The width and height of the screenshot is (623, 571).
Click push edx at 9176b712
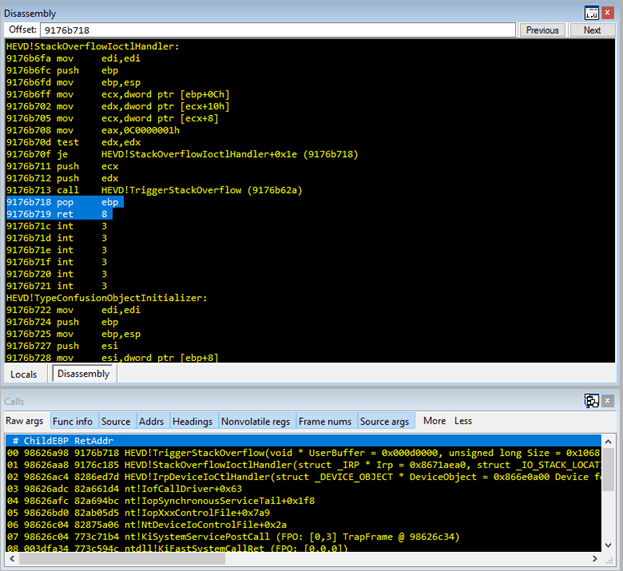[x=62, y=178]
